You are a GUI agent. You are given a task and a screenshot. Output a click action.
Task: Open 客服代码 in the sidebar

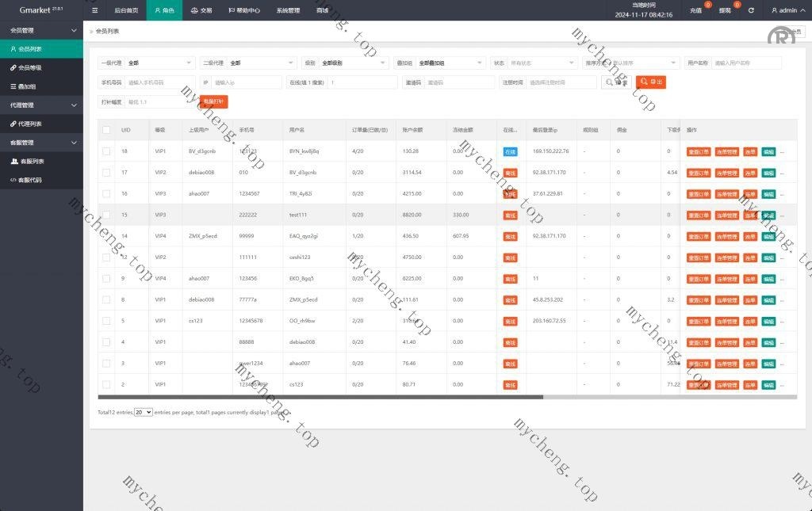(x=30, y=180)
